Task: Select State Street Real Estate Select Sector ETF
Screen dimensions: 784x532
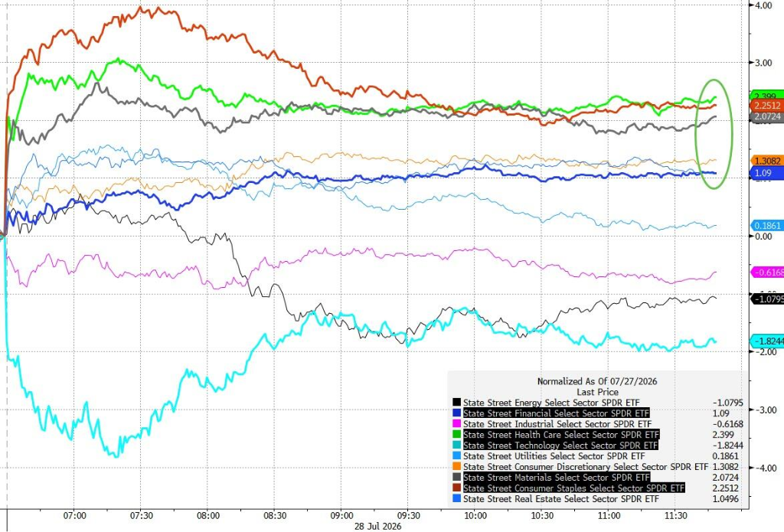Action: (561, 499)
